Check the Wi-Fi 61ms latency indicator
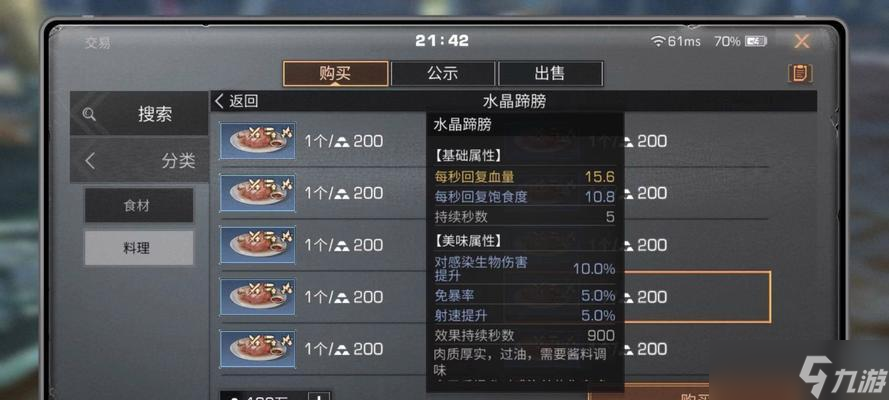889x400 pixels. pos(675,41)
